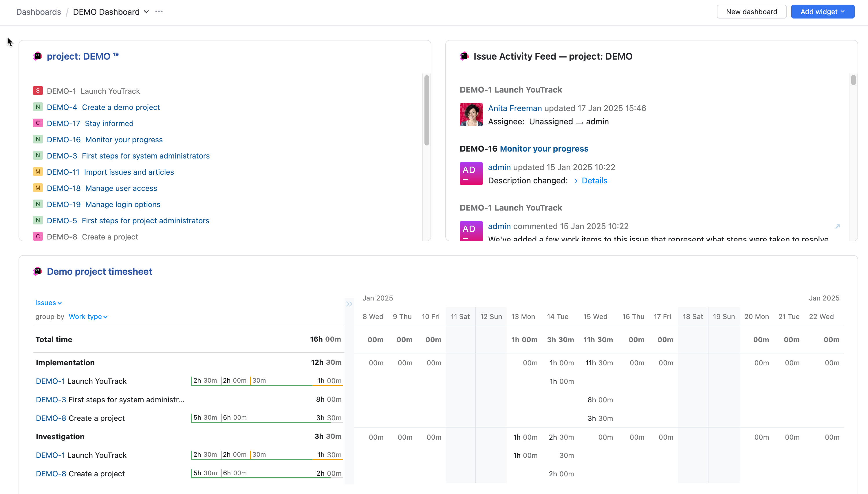Expand the DEMO Dashboard selector dropdown
Image resolution: width=868 pixels, height=494 pixels.
pyautogui.click(x=147, y=12)
